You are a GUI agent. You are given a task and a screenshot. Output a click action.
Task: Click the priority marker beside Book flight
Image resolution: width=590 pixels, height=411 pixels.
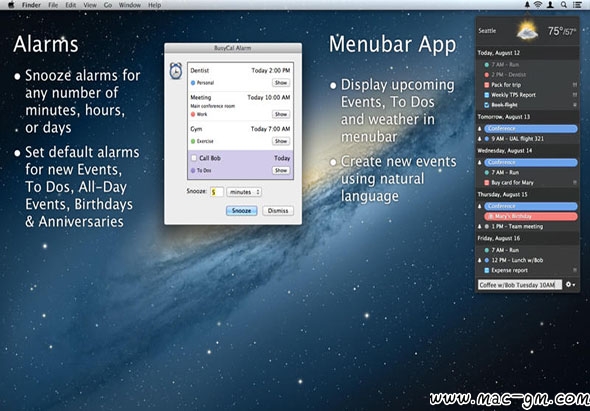(x=575, y=105)
